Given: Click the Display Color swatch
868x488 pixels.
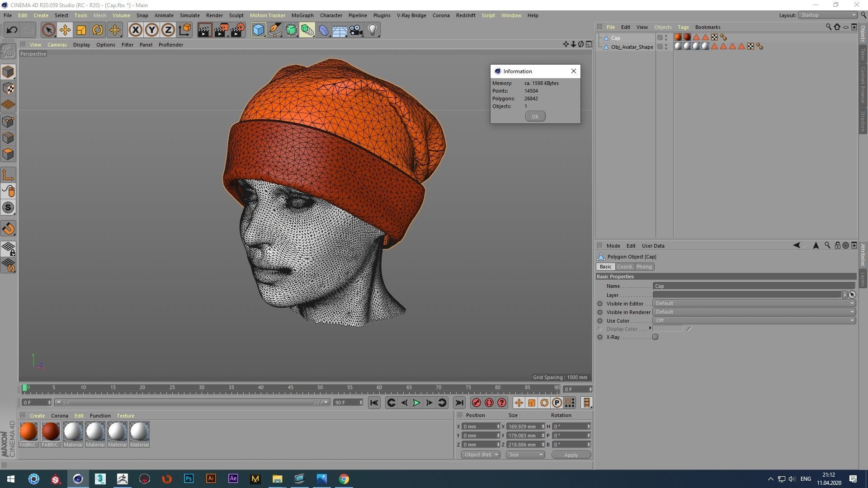Looking at the screenshot, I should tap(668, 328).
